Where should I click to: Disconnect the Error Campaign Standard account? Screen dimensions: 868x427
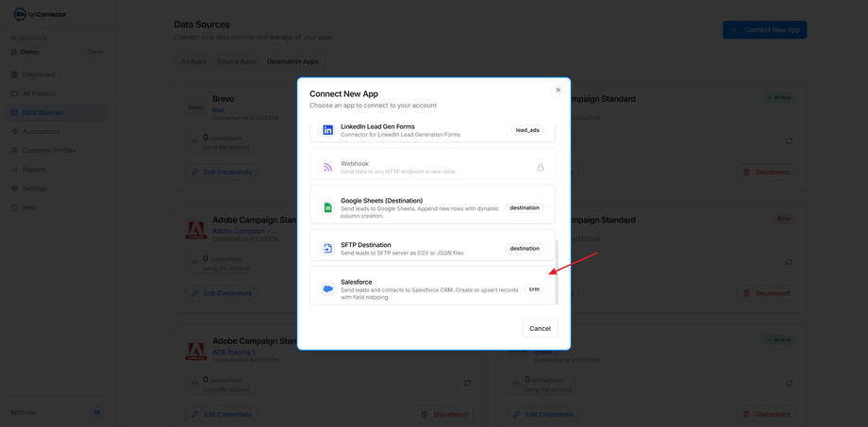(766, 293)
